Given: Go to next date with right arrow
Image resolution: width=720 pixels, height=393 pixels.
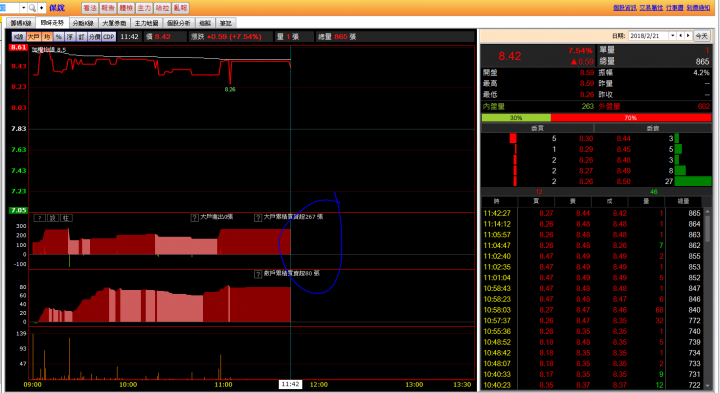Looking at the screenshot, I should (688, 36).
